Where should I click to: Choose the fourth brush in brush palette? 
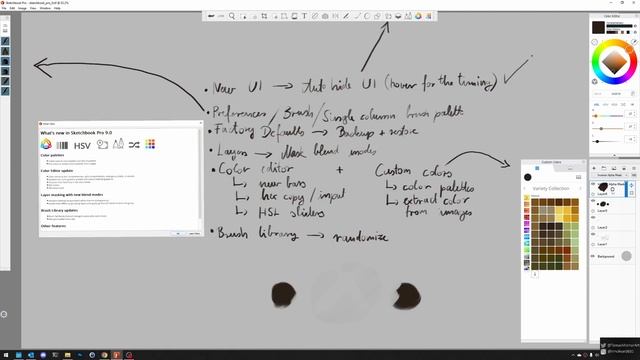[x=5, y=71]
